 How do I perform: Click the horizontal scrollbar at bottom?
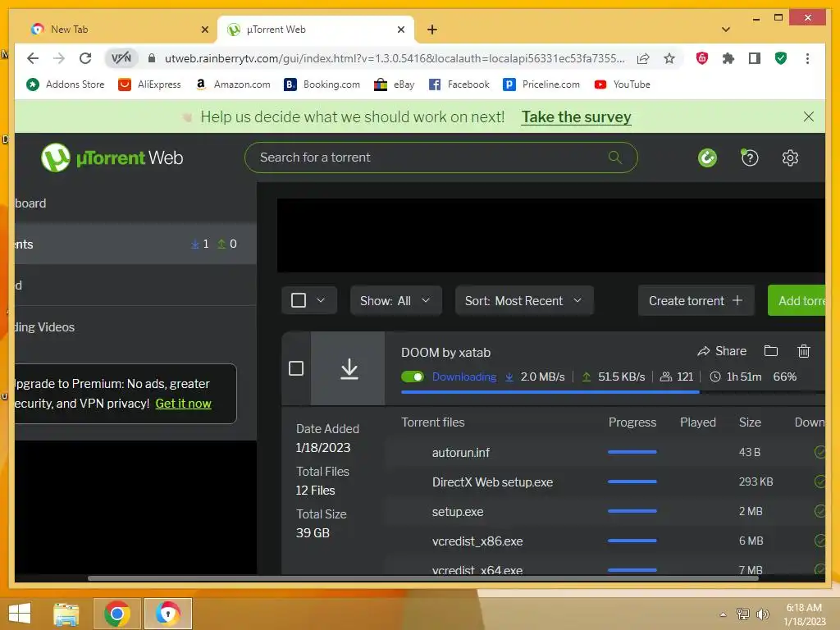tap(423, 578)
